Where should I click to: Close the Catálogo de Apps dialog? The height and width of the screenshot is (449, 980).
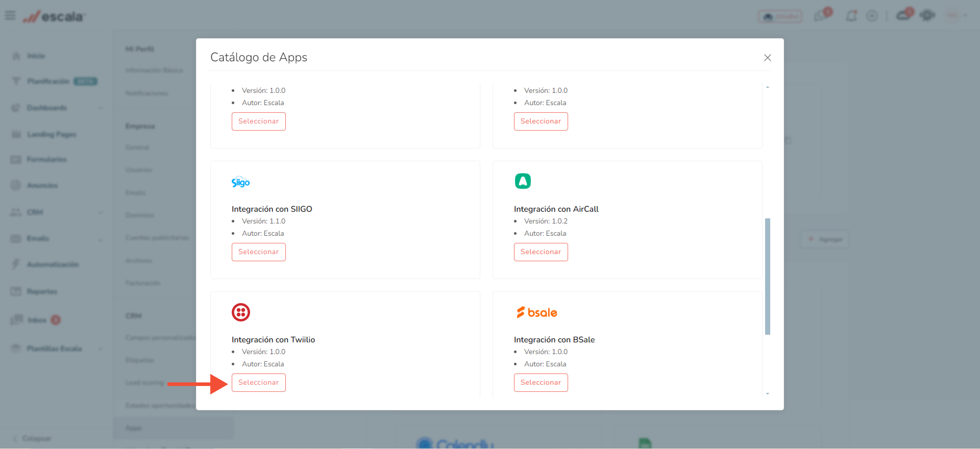[x=767, y=57]
